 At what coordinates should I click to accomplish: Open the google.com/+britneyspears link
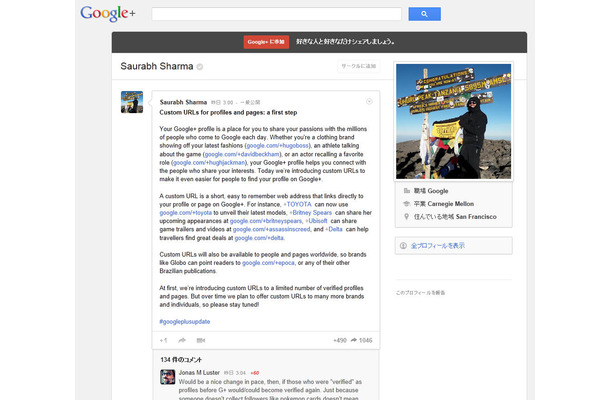266,221
